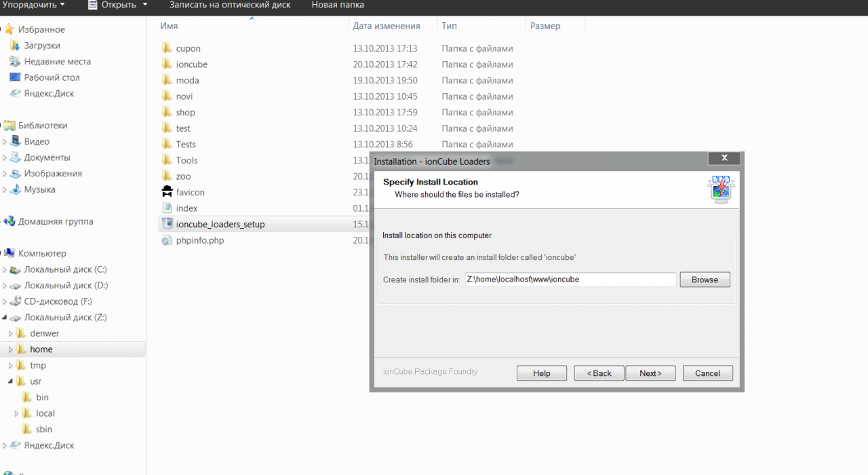The image size is (868, 475).
Task: Click the Библиотеки libraries icon
Action: (x=9, y=126)
